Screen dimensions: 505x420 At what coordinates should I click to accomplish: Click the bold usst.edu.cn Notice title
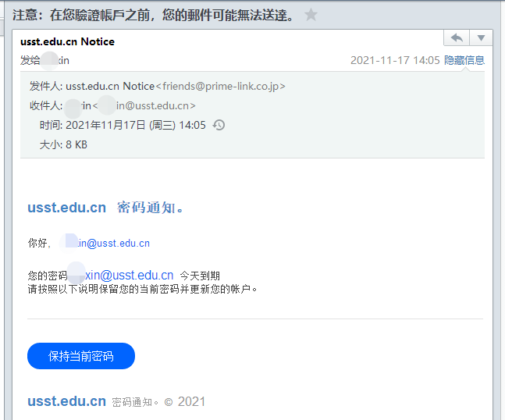[x=67, y=41]
